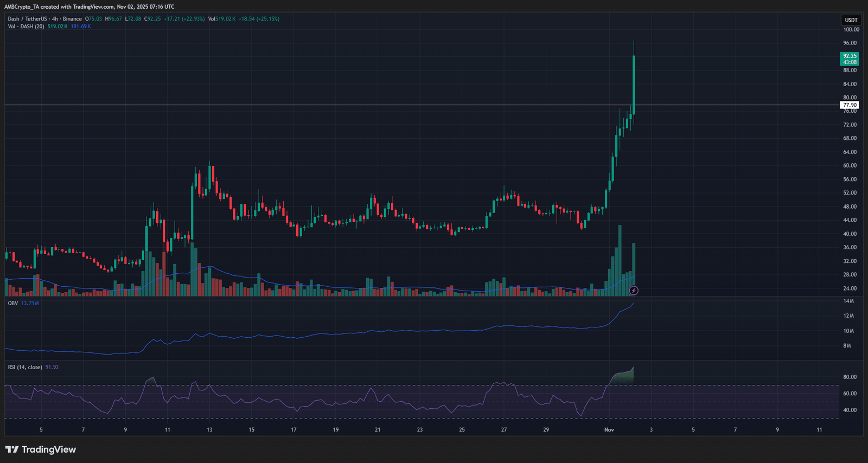Click the purple lightning bolt icon
The width and height of the screenshot is (868, 463).
coord(634,291)
